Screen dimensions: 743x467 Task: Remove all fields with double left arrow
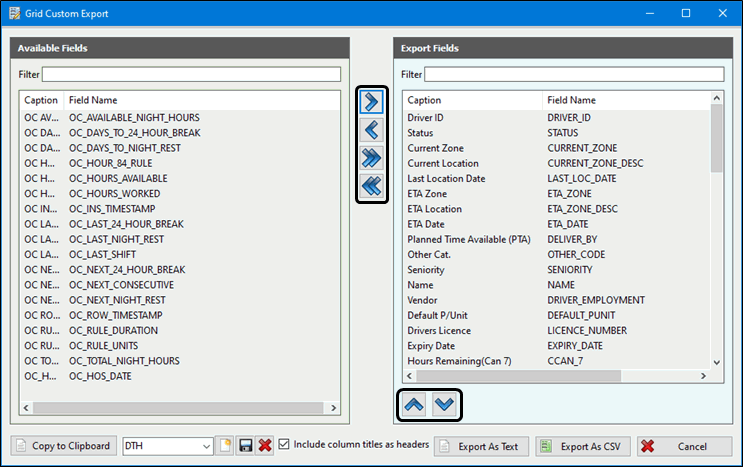pos(371,186)
